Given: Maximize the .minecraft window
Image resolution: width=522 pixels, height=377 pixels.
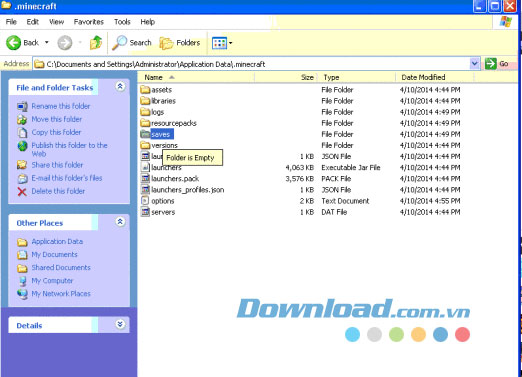Looking at the screenshot, I should click(x=495, y=6).
